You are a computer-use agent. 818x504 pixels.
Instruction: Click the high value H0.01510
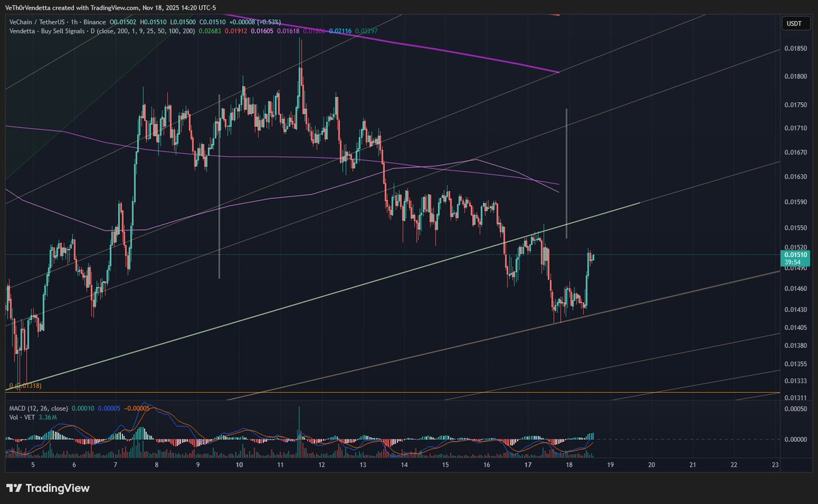pos(153,23)
